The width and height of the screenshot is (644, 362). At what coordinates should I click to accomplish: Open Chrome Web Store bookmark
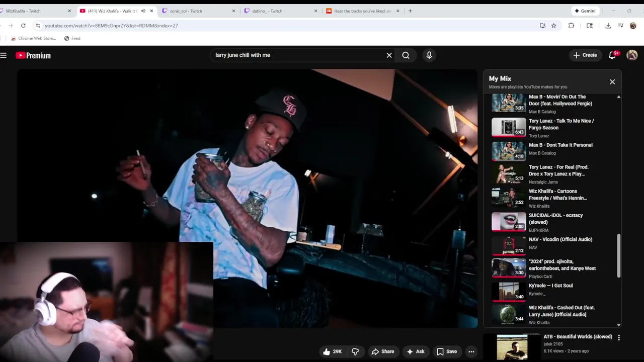(33, 38)
